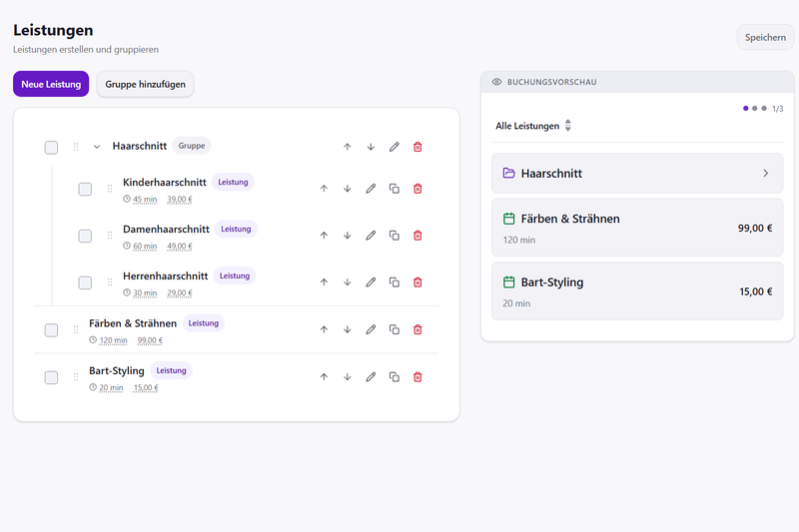Click Gruppe hinzufügen button
This screenshot has height=532, width=799.
pyautogui.click(x=145, y=84)
